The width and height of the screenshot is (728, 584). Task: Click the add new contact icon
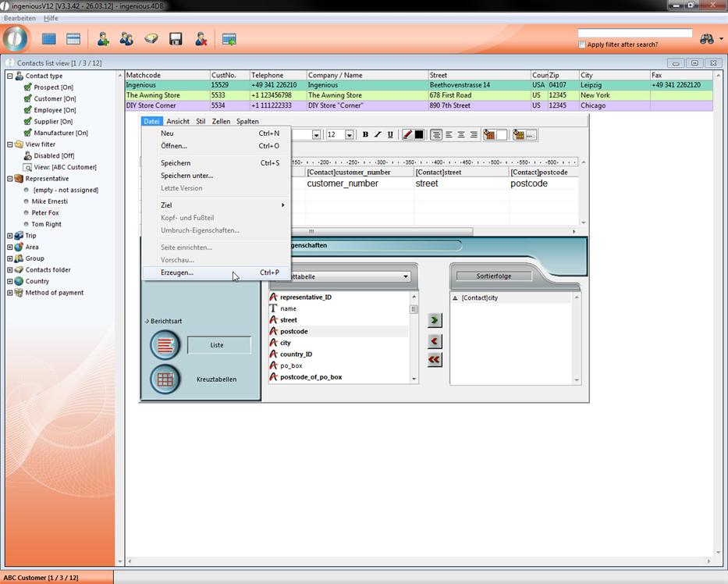click(x=102, y=38)
